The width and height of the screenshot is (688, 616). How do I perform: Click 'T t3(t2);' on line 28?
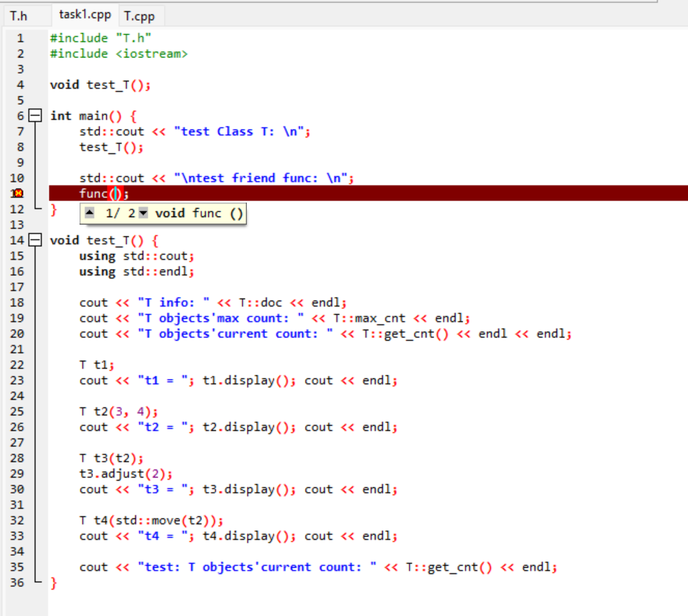click(x=111, y=458)
